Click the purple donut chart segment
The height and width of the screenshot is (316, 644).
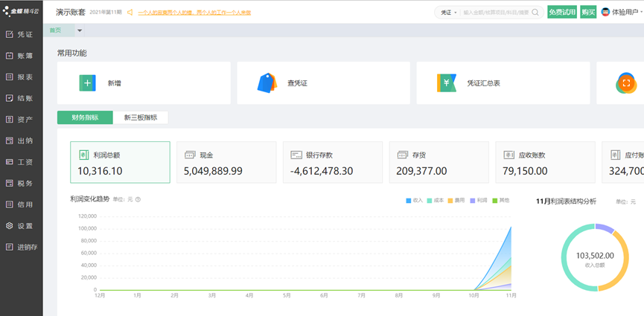(x=605, y=228)
